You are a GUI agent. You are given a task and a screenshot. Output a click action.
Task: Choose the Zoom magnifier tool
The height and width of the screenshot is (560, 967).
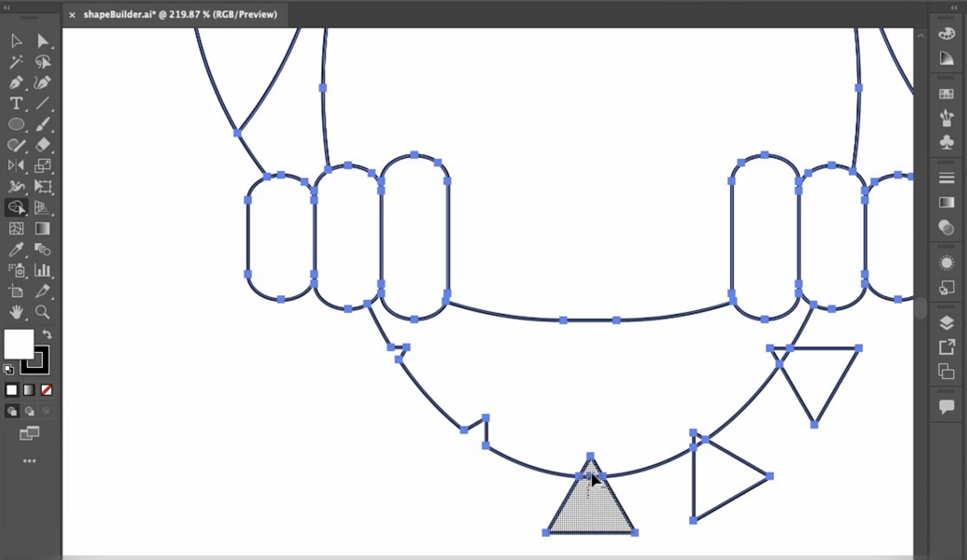[x=42, y=312]
